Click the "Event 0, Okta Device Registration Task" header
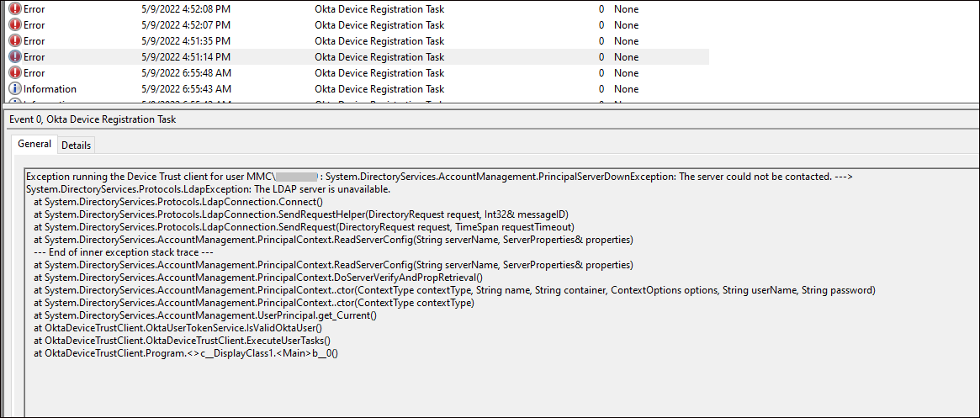The height and width of the screenshot is (418, 980). 93,119
